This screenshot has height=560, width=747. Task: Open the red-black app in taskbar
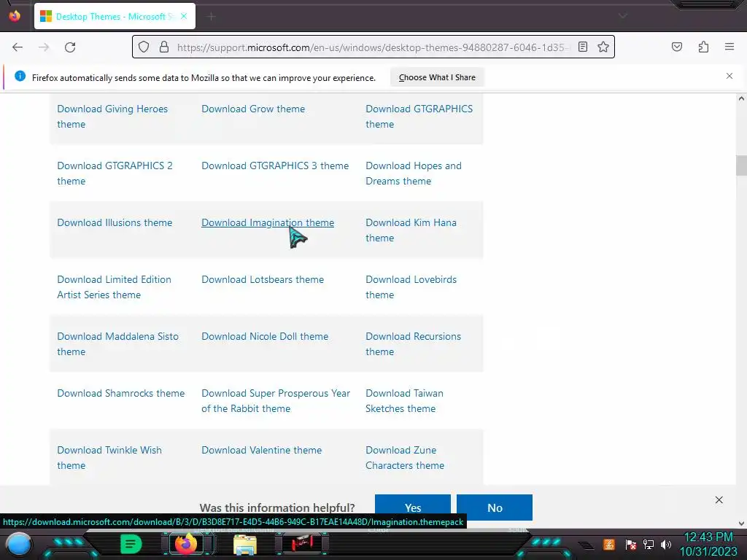point(302,544)
